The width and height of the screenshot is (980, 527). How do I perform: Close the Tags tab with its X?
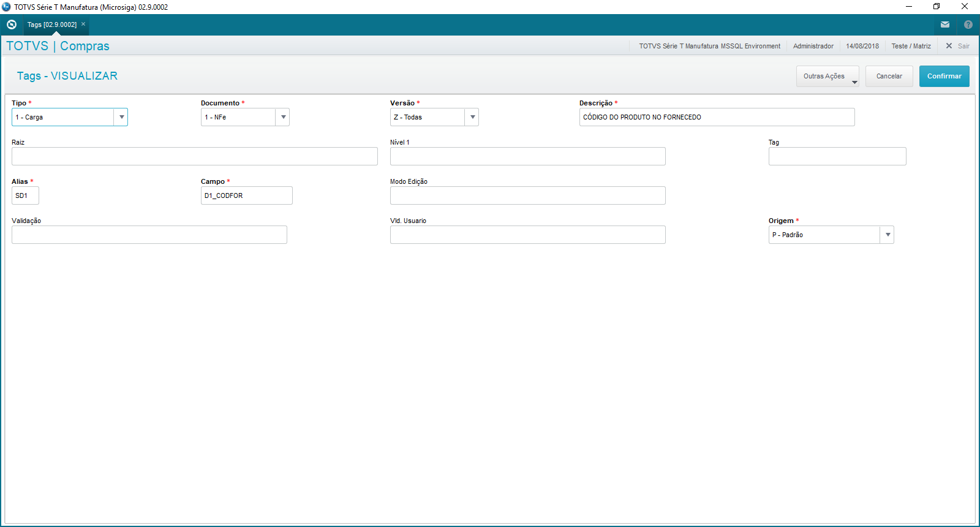click(x=83, y=24)
